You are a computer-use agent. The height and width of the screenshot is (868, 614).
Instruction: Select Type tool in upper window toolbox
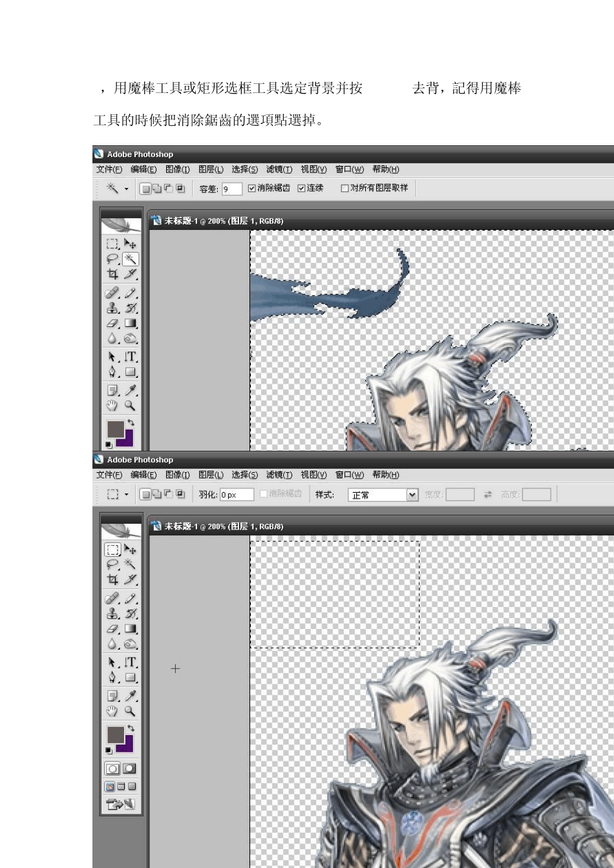pyautogui.click(x=131, y=356)
